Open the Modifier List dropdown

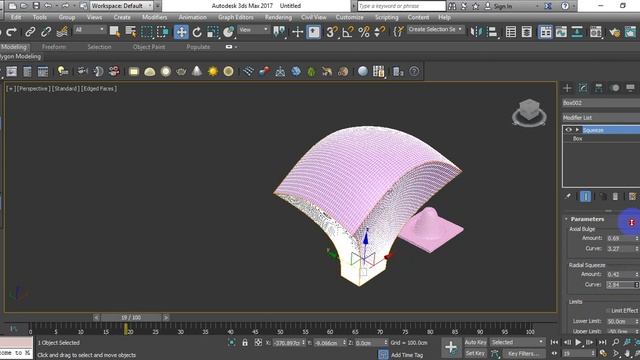[601, 118]
